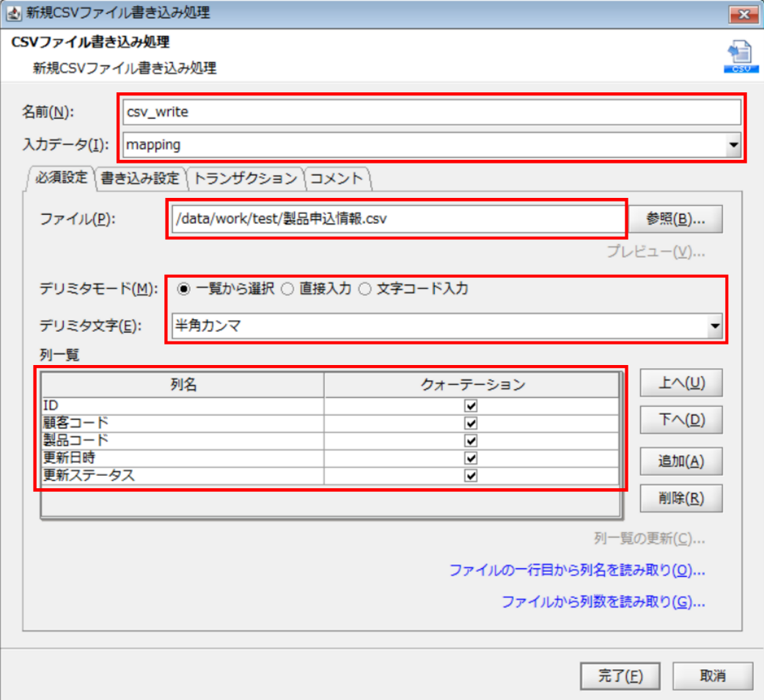
Task: Click 完了 to finish the dialog
Action: (x=620, y=675)
